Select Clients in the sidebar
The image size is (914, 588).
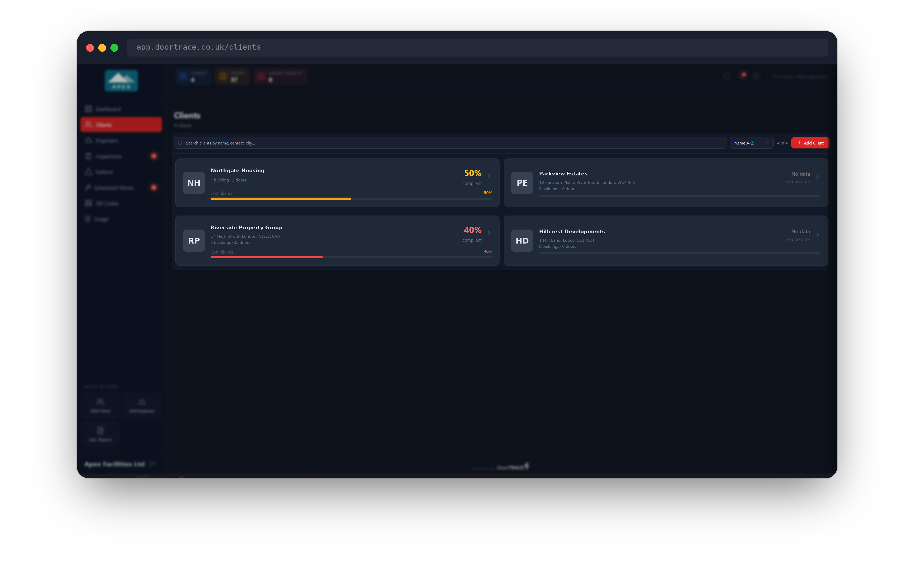pyautogui.click(x=121, y=125)
